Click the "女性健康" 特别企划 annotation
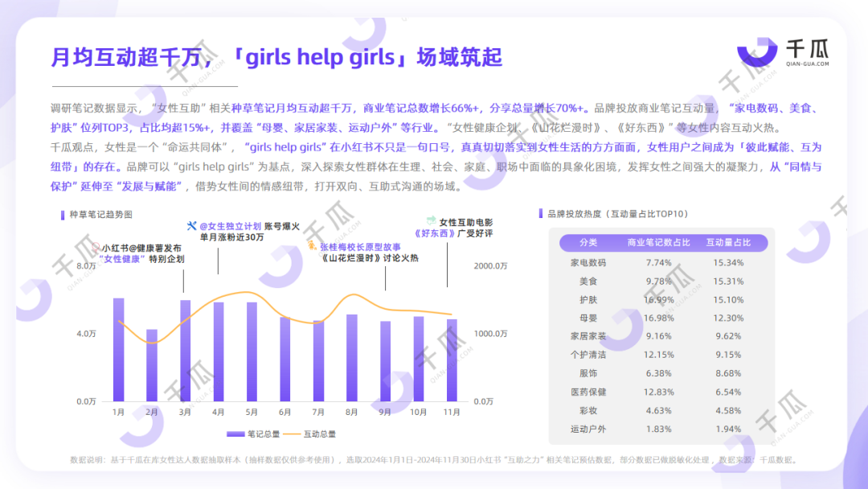868x489 pixels. pos(141,259)
